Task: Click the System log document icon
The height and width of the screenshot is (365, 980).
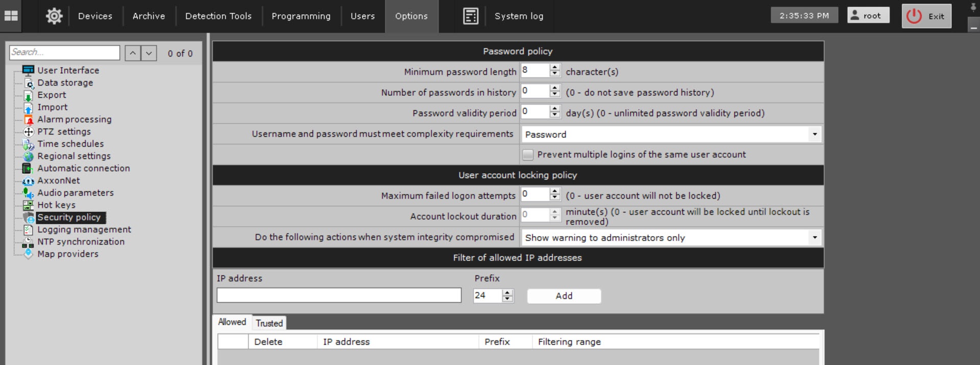Action: [471, 16]
